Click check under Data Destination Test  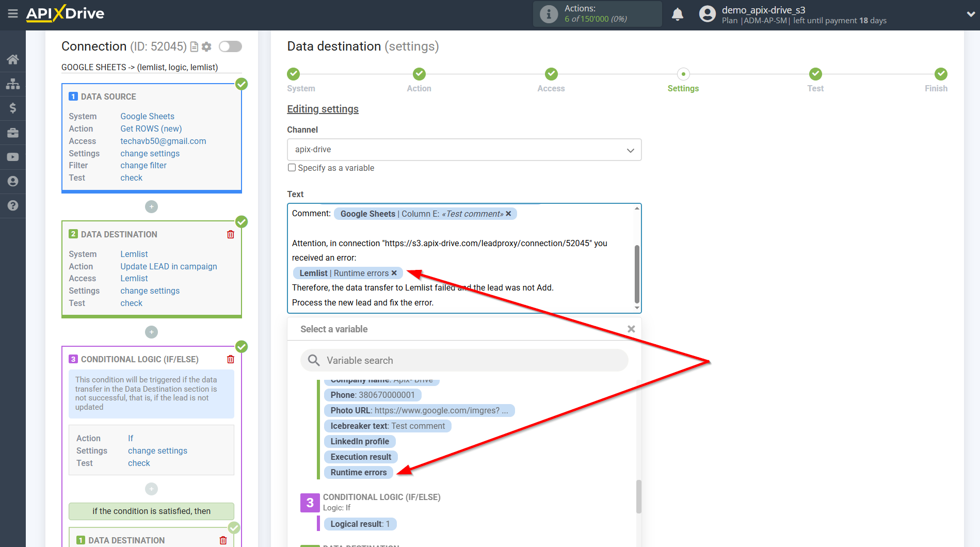132,303
